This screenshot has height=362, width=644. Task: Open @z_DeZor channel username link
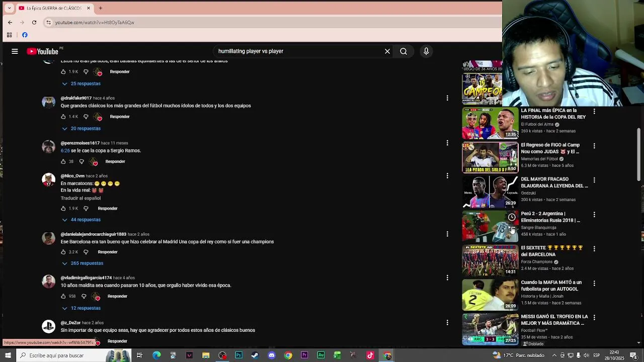tap(70, 323)
